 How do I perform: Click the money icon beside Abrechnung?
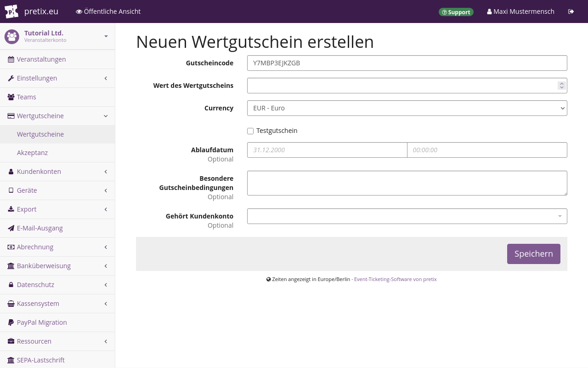(11, 247)
